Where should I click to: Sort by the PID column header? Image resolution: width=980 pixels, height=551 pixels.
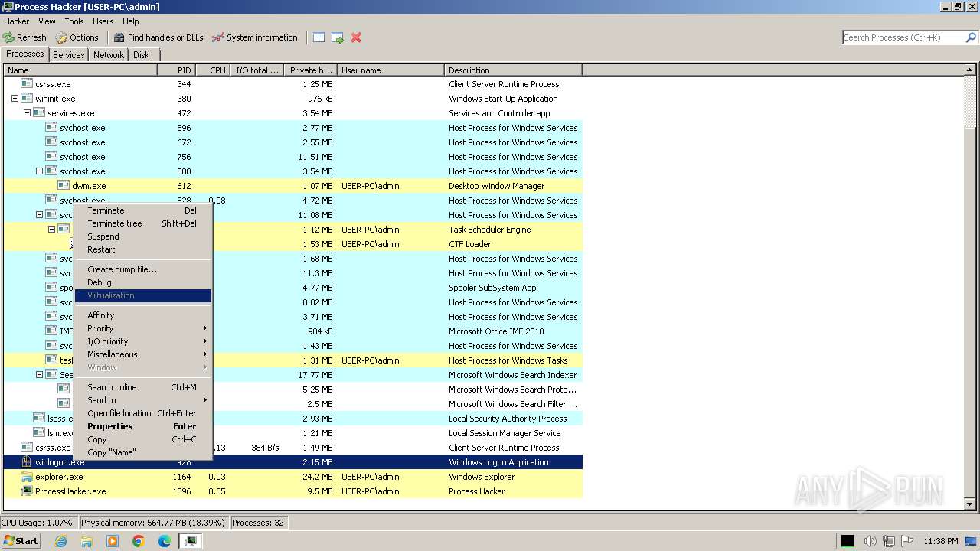(x=176, y=70)
